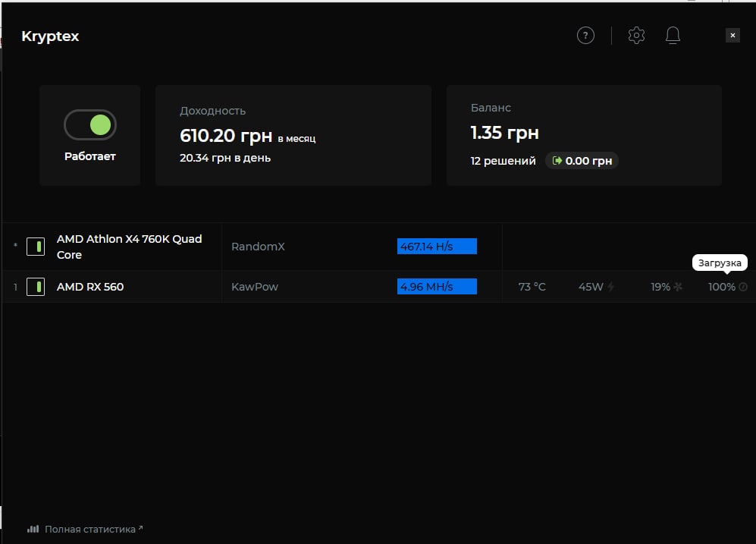756x544 pixels.
Task: Click the 12 решений text
Action: point(503,161)
